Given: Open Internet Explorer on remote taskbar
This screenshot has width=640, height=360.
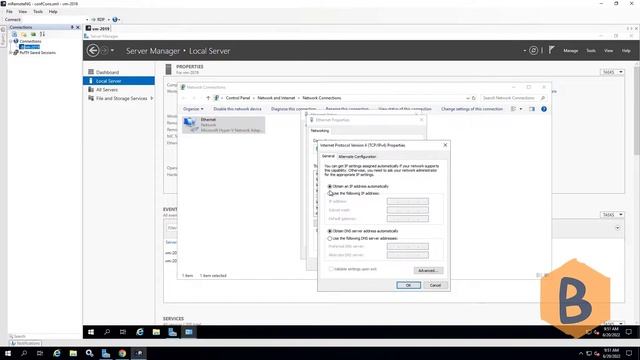Looking at the screenshot, I should pos(140,332).
